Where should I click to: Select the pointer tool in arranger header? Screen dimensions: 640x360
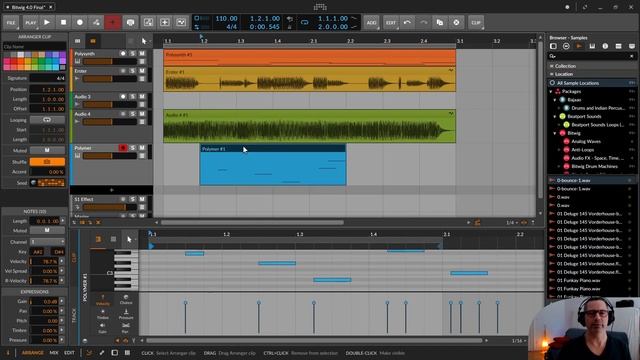tap(144, 41)
